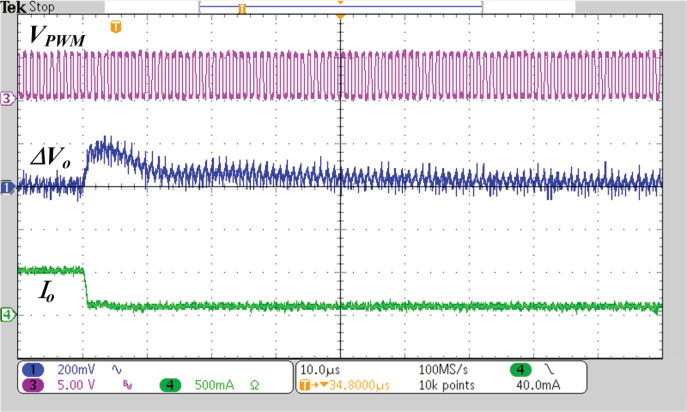Click the 100MS/s sample rate readout
The image size is (687, 412).
(x=444, y=369)
